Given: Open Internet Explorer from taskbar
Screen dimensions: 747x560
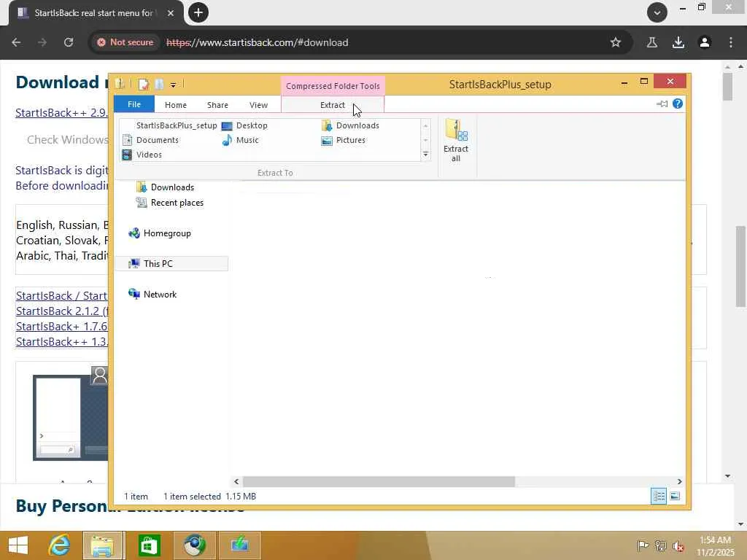Looking at the screenshot, I should pyautogui.click(x=60, y=545).
